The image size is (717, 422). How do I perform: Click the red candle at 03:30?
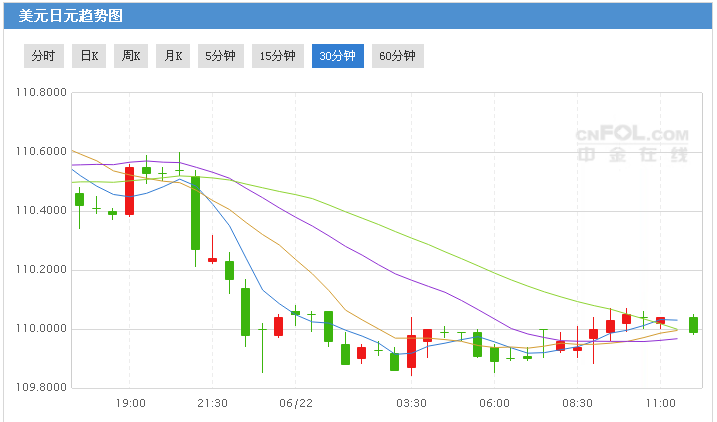411,352
